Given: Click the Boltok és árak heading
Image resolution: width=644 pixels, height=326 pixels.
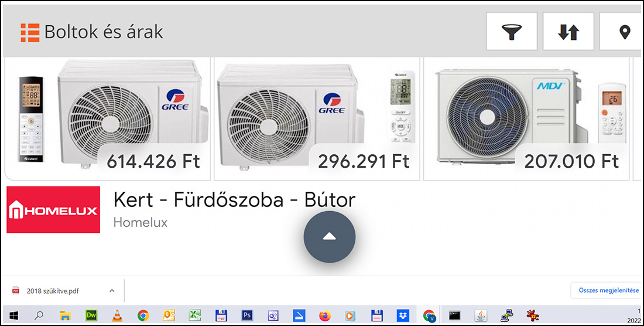Looking at the screenshot, I should point(104,32).
